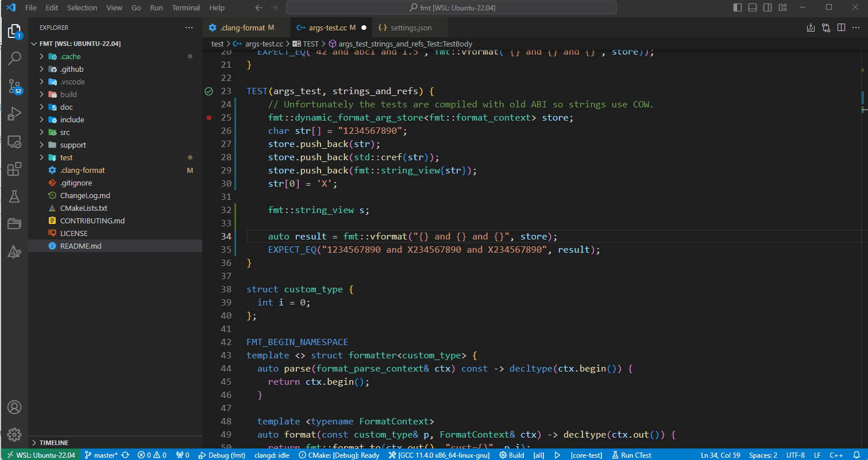Screen dimensions: 868x460
Task: Toggle the bottom Panel visibility
Action: pyautogui.click(x=753, y=7)
